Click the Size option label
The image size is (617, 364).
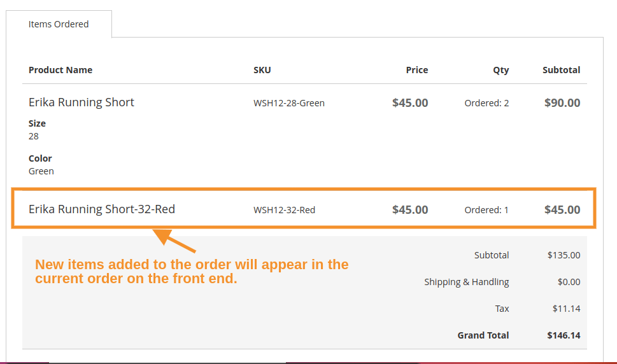click(x=37, y=123)
